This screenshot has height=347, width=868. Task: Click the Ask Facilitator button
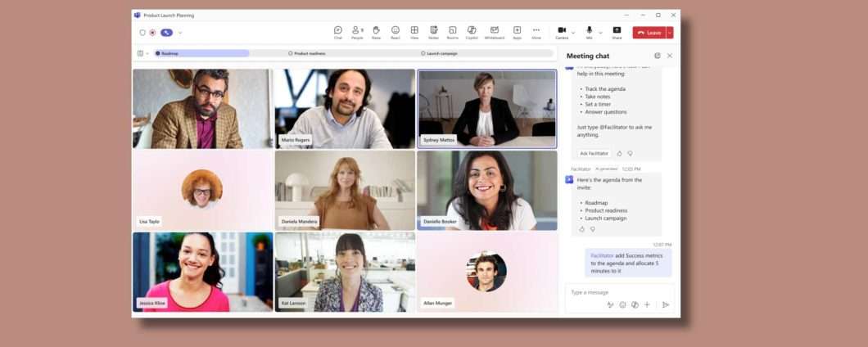pos(594,153)
